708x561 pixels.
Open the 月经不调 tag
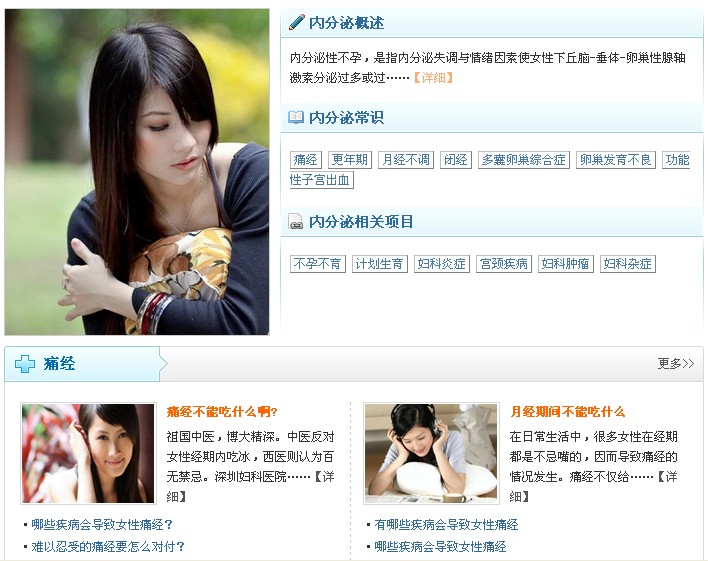[405, 160]
